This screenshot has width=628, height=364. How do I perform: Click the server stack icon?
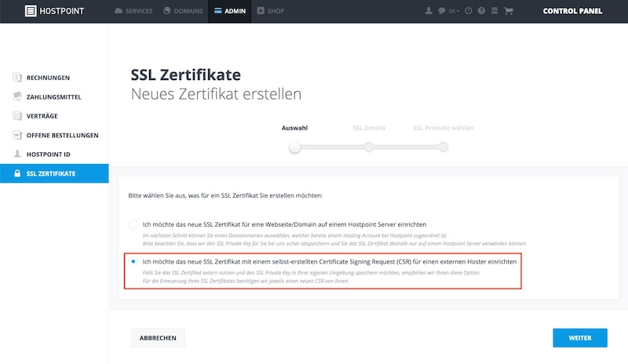click(495, 11)
